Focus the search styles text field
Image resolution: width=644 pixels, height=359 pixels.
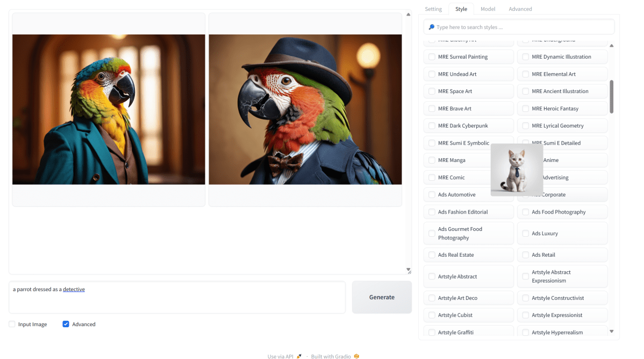coord(521,27)
